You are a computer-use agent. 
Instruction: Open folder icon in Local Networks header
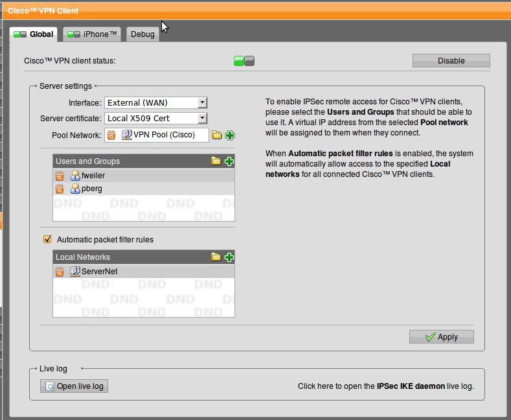click(x=216, y=257)
